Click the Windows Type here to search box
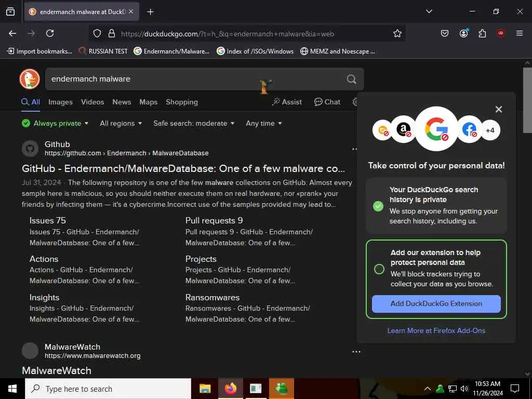The width and height of the screenshot is (532, 399). (108, 389)
